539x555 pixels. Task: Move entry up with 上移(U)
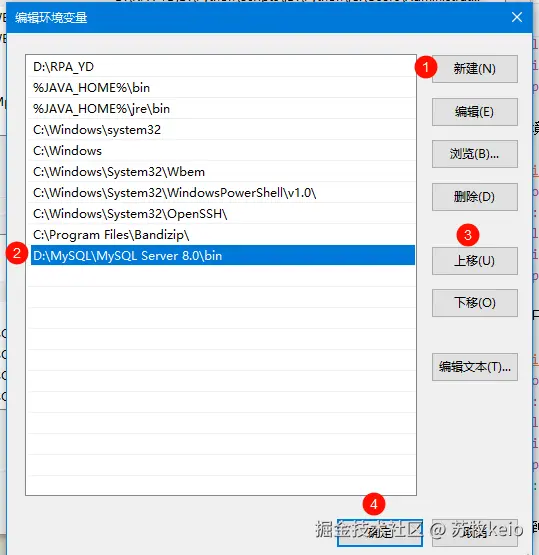pos(475,261)
